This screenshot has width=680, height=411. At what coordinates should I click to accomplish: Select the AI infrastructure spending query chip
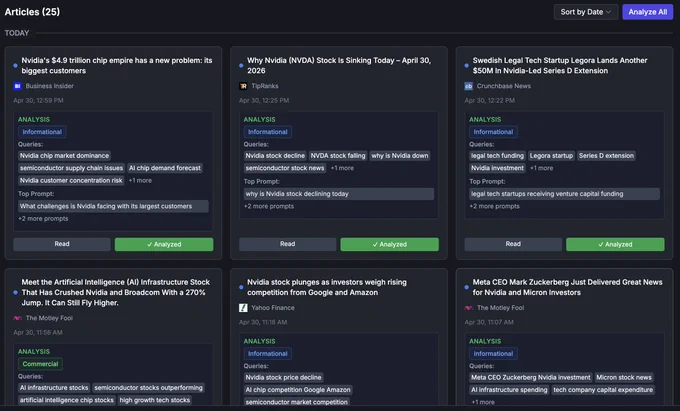[509, 390]
